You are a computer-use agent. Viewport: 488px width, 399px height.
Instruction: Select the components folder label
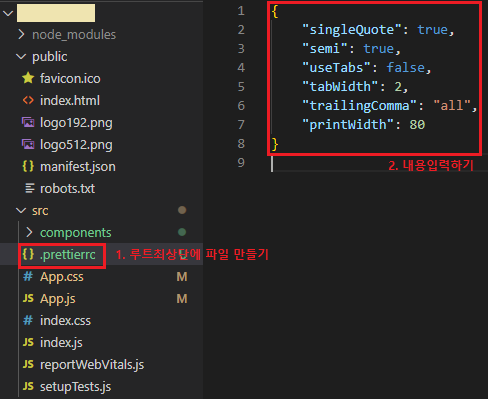tap(76, 233)
